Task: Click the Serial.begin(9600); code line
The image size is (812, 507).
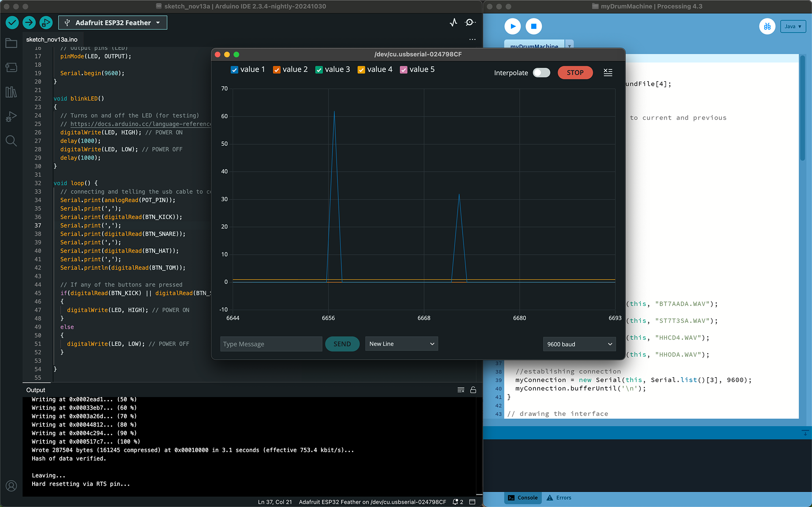Action: [x=92, y=73]
